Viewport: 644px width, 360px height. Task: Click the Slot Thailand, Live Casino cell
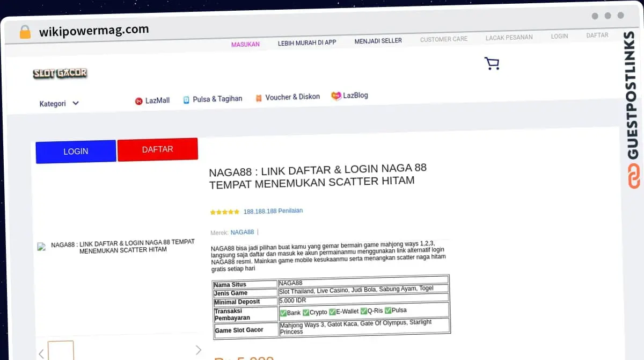tap(363, 290)
